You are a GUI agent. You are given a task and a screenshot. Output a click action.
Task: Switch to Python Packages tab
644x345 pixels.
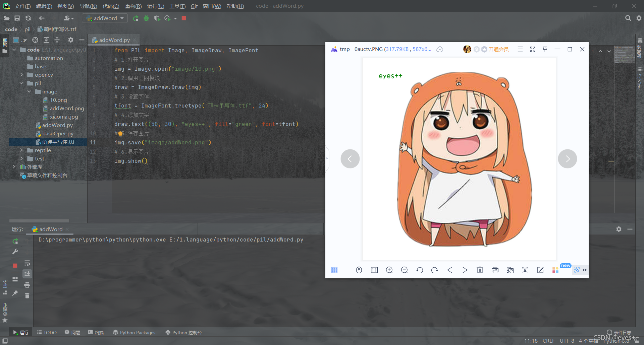click(134, 333)
